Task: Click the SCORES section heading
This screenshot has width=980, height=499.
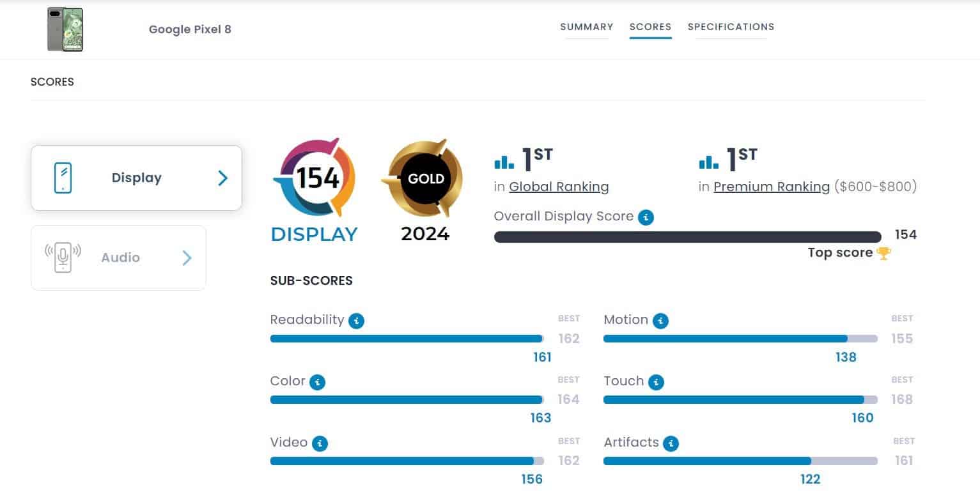Action: click(52, 82)
